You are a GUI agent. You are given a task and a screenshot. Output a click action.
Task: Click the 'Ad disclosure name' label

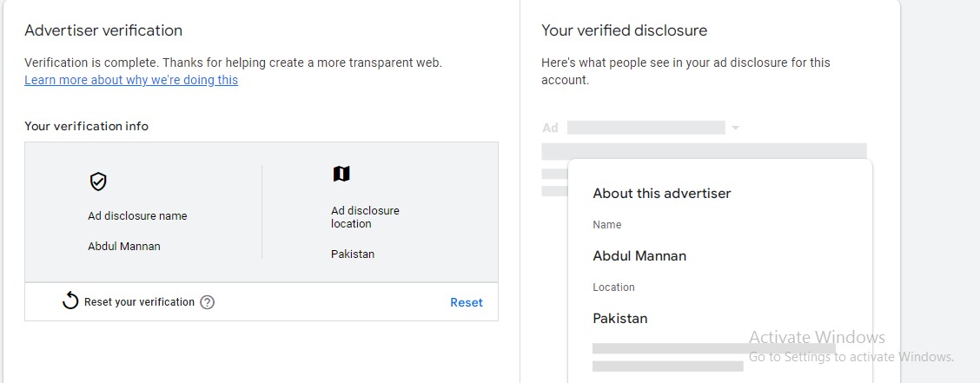tap(137, 216)
